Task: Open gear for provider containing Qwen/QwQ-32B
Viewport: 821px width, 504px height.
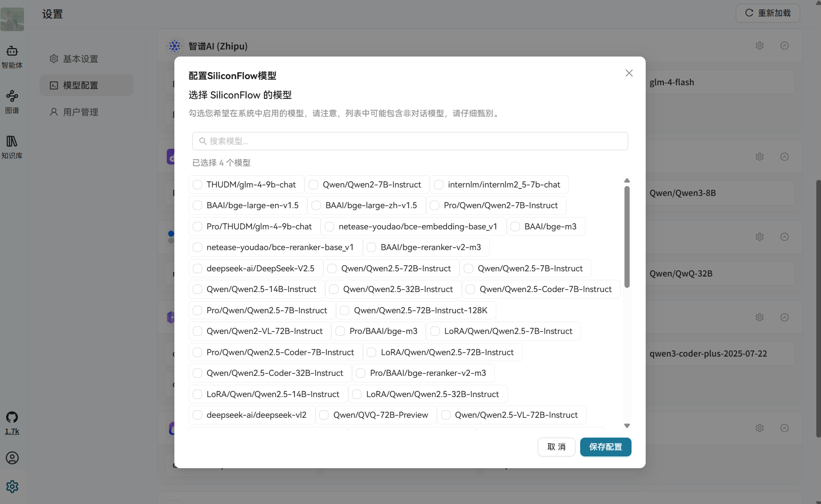Action: (x=760, y=237)
